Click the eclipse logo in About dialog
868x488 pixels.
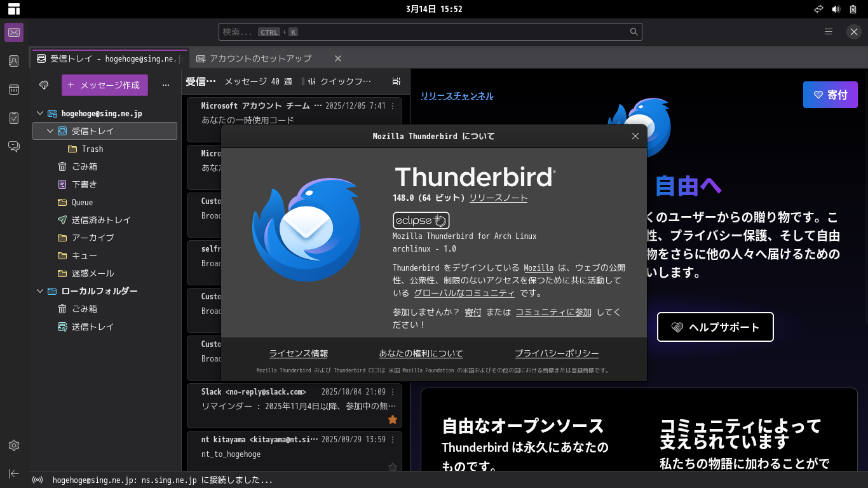(x=421, y=220)
